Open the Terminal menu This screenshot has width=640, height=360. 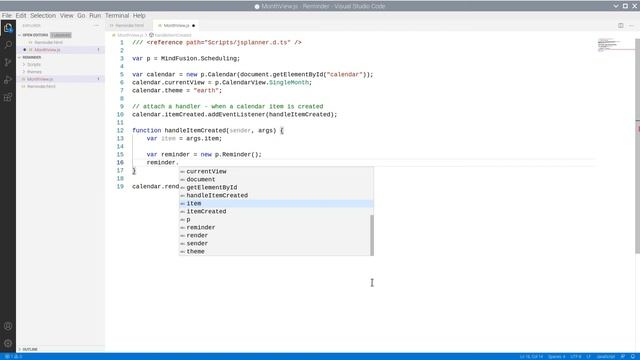click(x=117, y=16)
